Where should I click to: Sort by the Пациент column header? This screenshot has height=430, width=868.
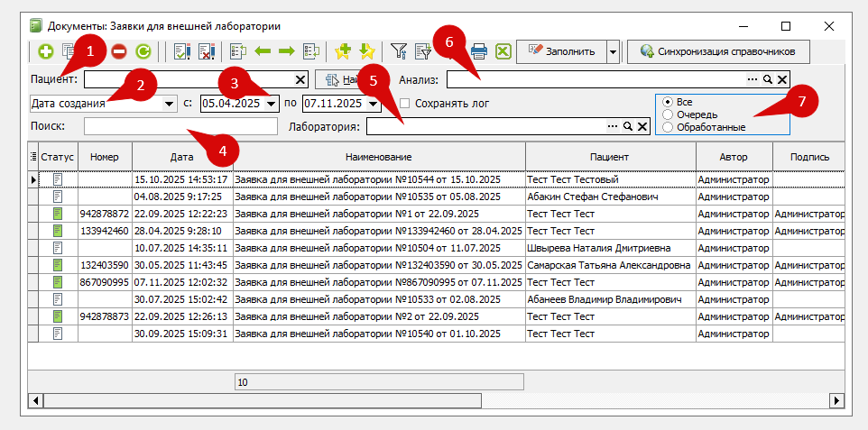[x=610, y=157]
